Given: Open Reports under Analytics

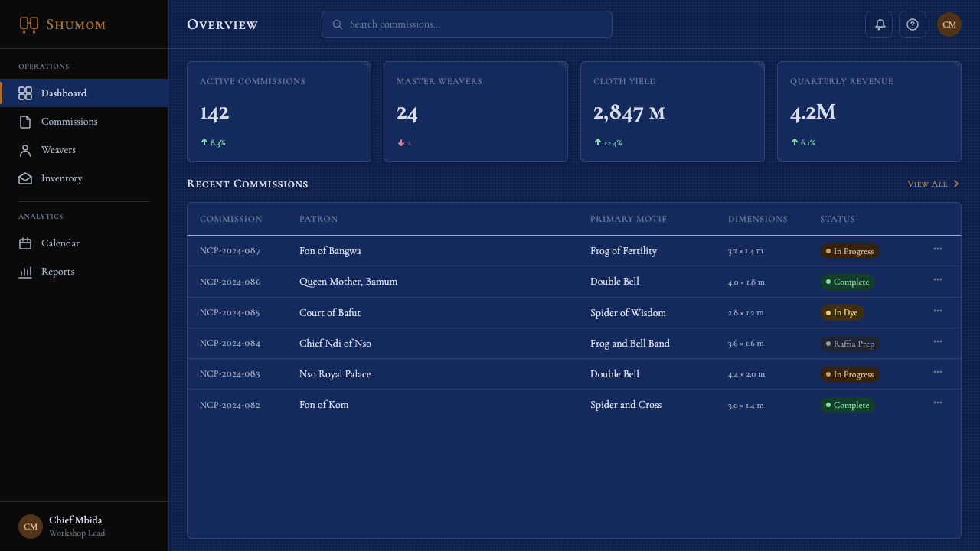Looking at the screenshot, I should click(x=84, y=272).
